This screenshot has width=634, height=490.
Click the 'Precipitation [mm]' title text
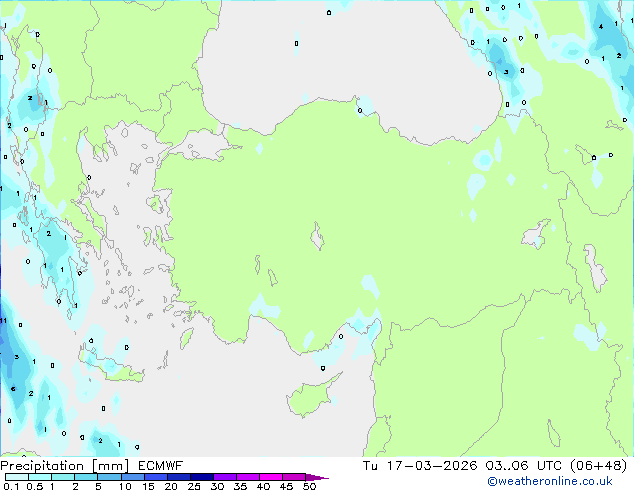coord(64,466)
